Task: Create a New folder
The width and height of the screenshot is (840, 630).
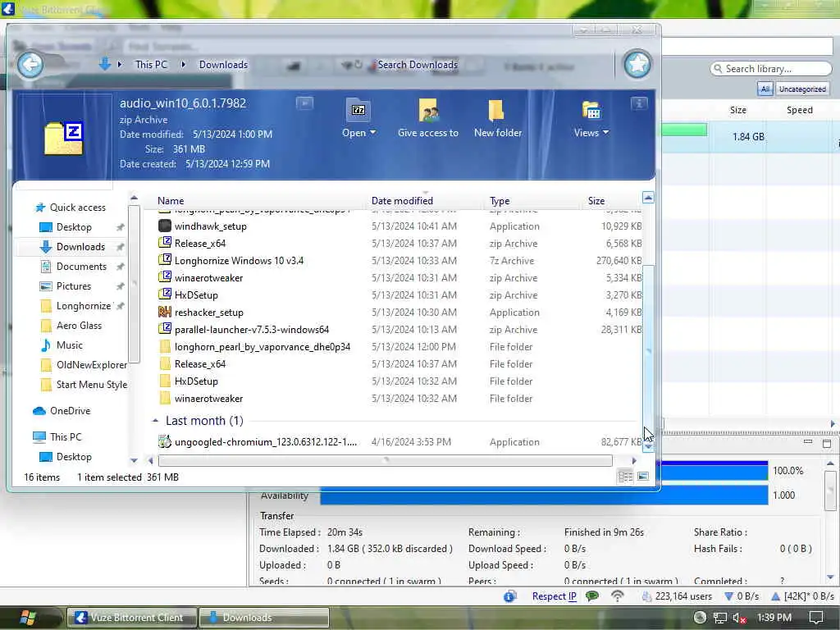Action: 496,111
